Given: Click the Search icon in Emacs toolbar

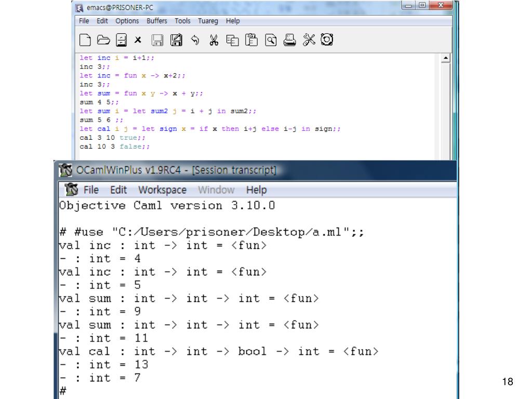Looking at the screenshot, I should point(271,40).
